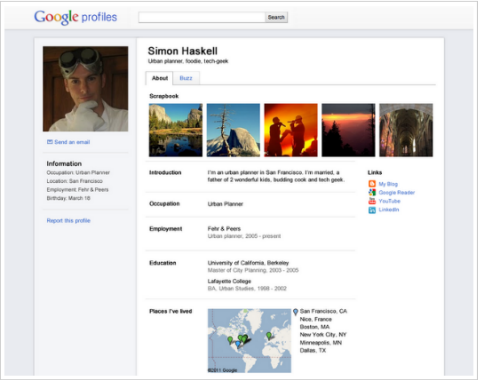Select San Francisco, CA in places list
The height and width of the screenshot is (380, 478).
[323, 311]
